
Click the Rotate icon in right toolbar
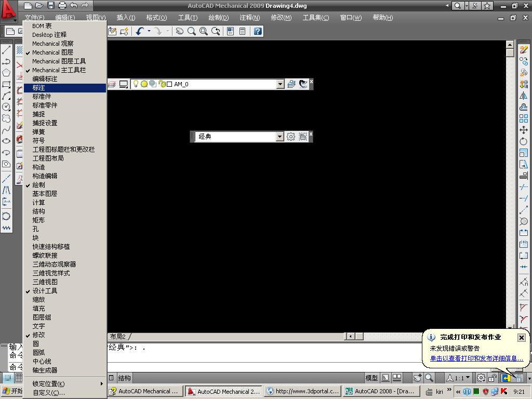[x=524, y=141]
